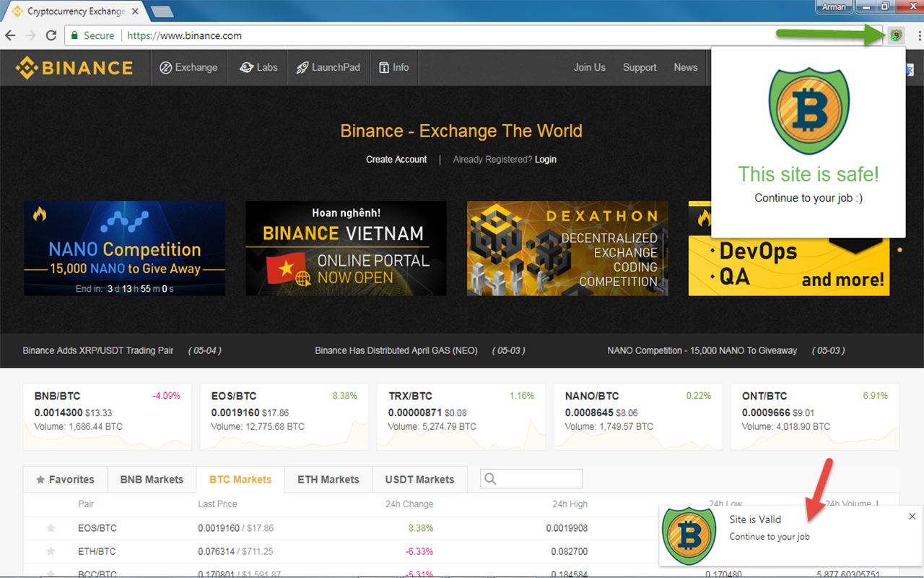The image size is (924, 578).
Task: Star the ETH/BTC pair as favorite
Action: point(51,551)
